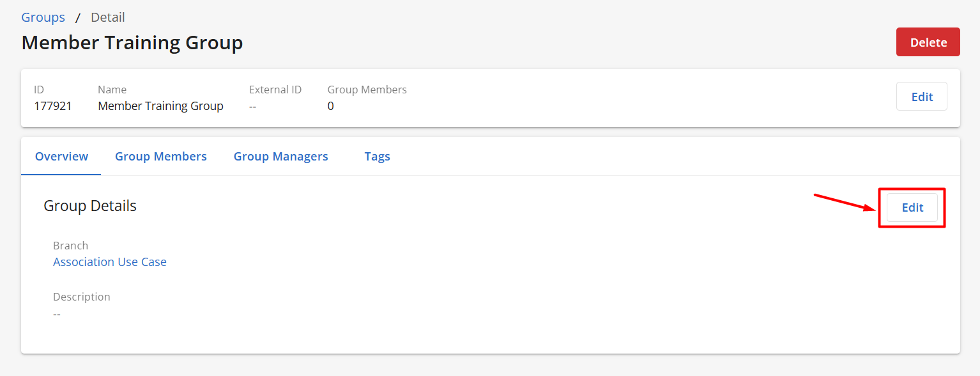
Task: Open the Group Members tab
Action: tap(160, 156)
